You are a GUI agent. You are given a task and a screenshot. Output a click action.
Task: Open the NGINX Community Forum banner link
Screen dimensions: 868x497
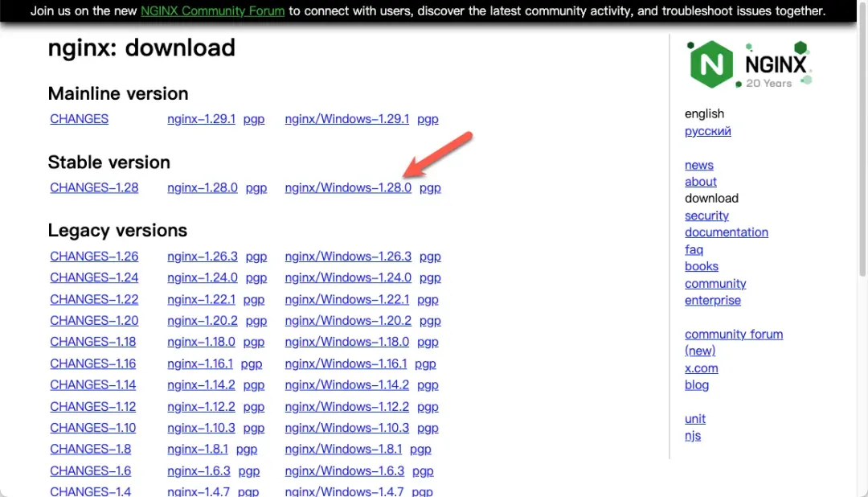212,10
